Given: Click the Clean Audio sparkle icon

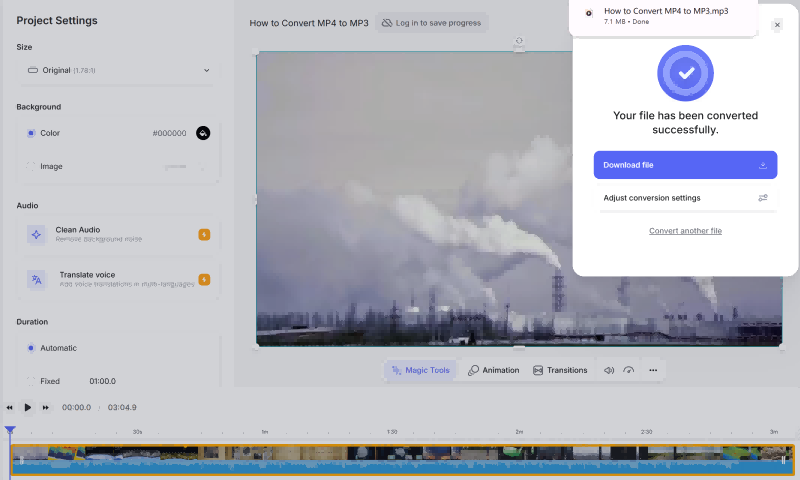Looking at the screenshot, I should click(x=36, y=235).
